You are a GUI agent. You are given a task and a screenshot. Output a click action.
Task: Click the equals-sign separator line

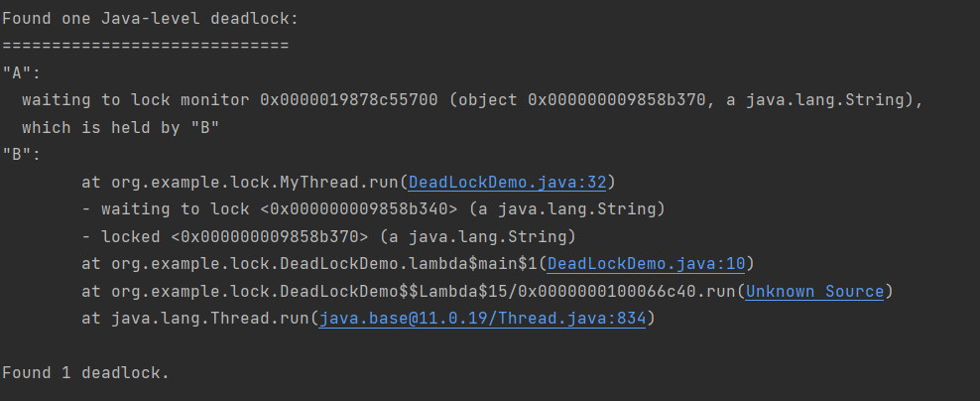click(145, 46)
